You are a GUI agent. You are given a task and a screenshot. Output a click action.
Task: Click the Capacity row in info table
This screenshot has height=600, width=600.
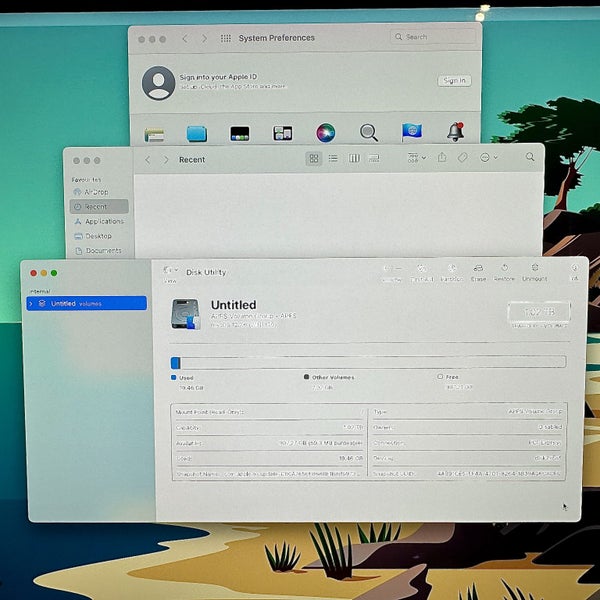[x=270, y=427]
